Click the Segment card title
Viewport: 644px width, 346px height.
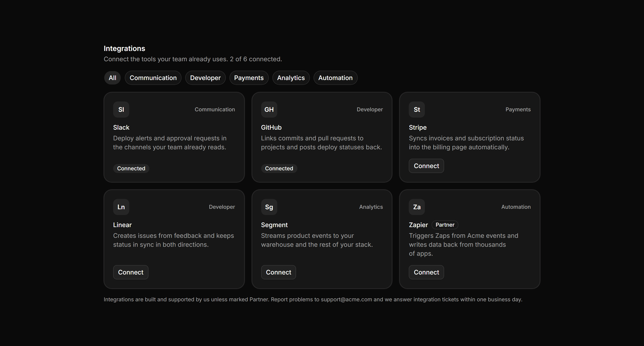(x=274, y=225)
